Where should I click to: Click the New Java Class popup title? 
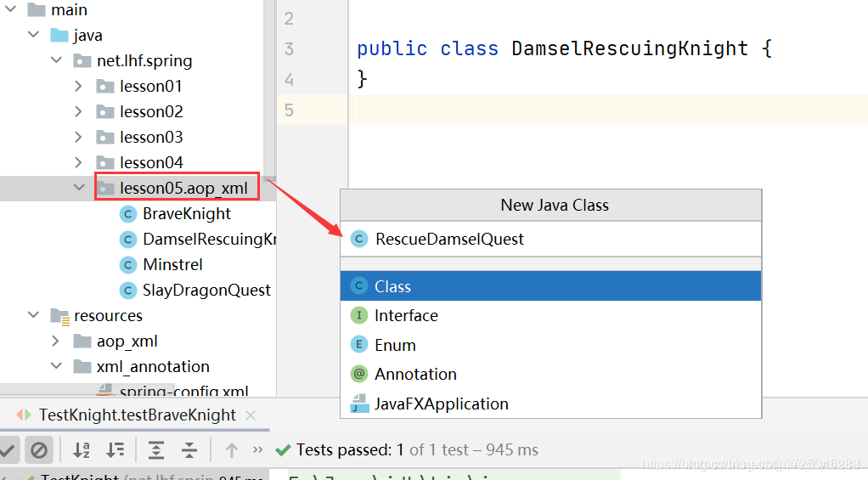555,206
